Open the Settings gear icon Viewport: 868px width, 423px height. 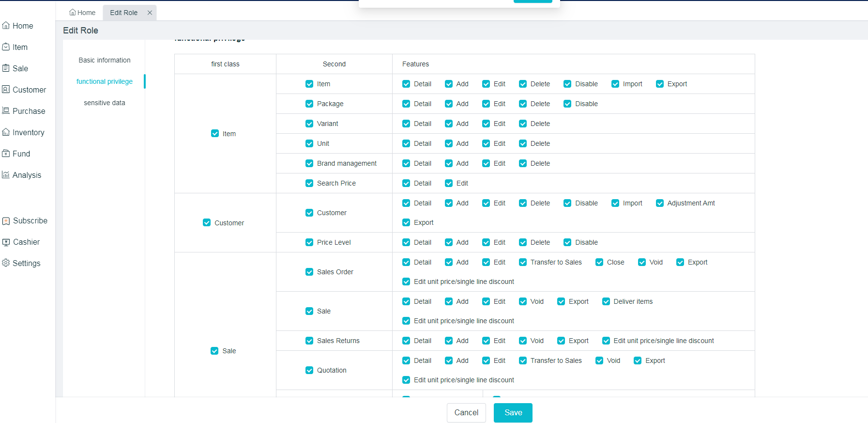pos(6,263)
